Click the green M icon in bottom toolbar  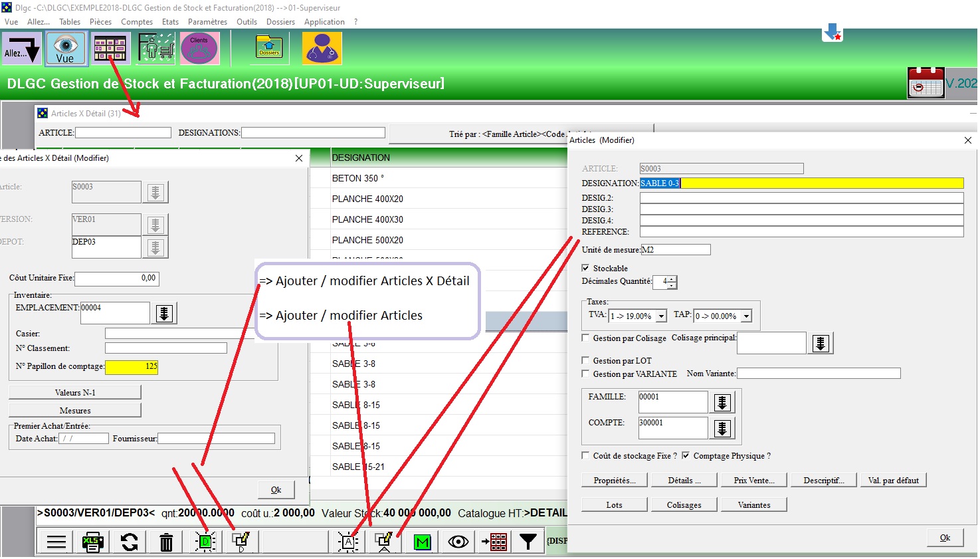(x=422, y=542)
